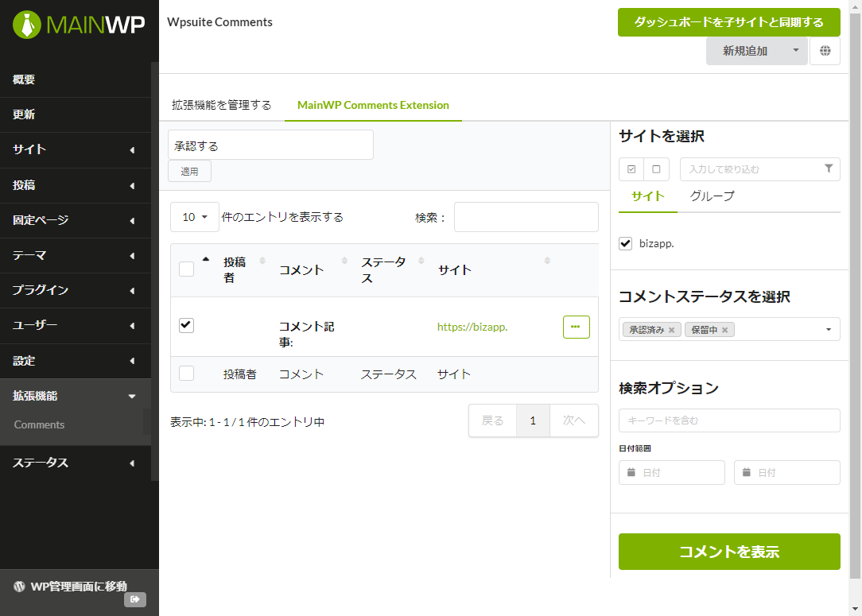Focus the キーワードを含む keyword field
This screenshot has height=616, width=862.
[x=729, y=420]
